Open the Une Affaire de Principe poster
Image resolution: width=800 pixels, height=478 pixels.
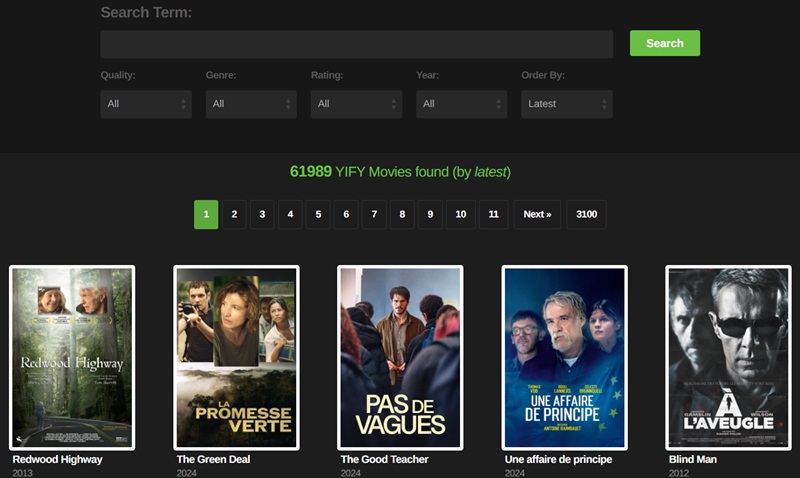coord(564,358)
